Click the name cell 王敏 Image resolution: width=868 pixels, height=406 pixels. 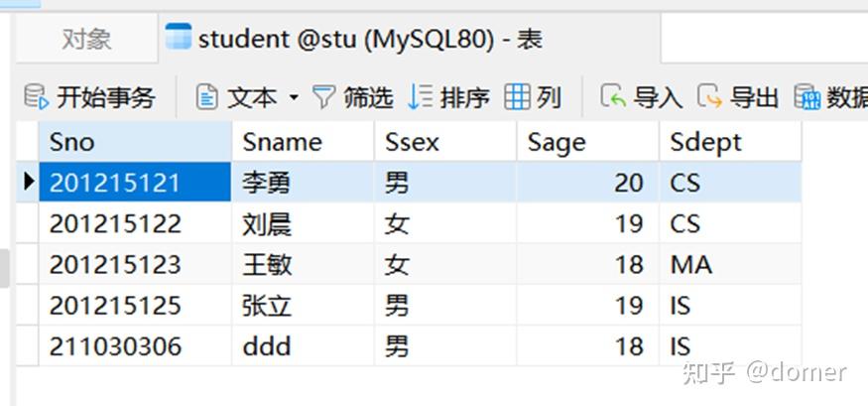tap(303, 264)
